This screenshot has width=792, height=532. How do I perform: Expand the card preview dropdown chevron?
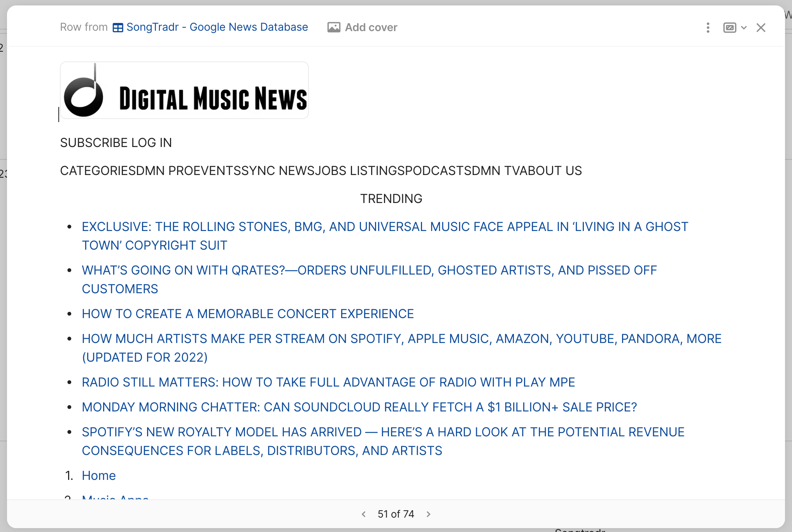(x=744, y=28)
